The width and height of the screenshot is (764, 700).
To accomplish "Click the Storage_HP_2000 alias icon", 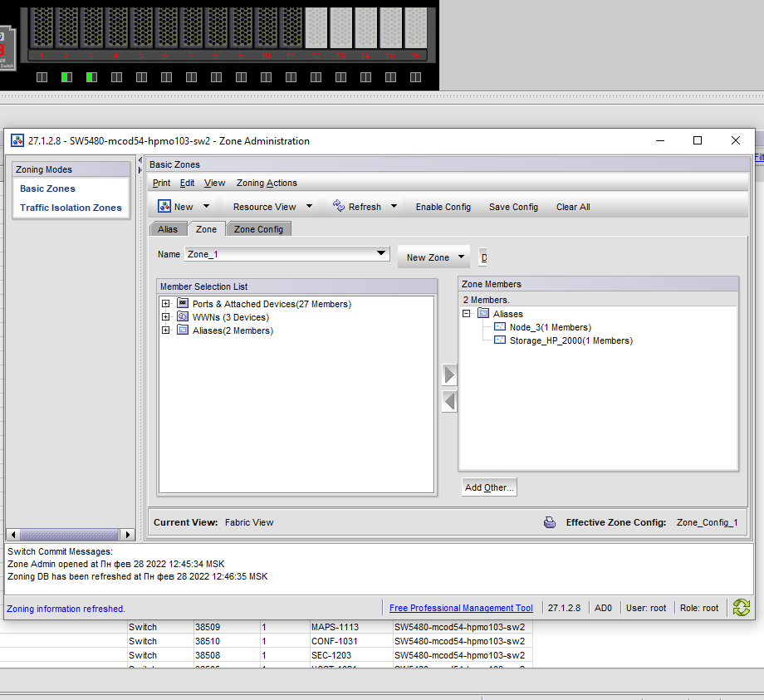I will 500,340.
